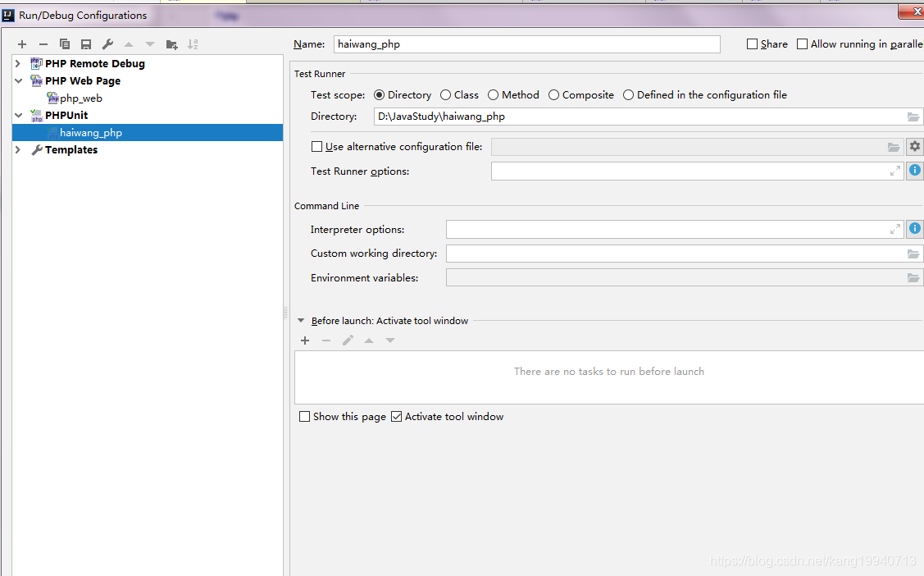Expand the Templates node

click(18, 150)
